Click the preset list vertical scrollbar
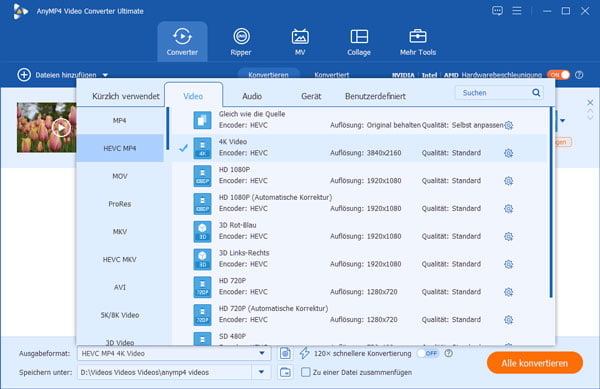600x389 pixels. tap(551, 202)
